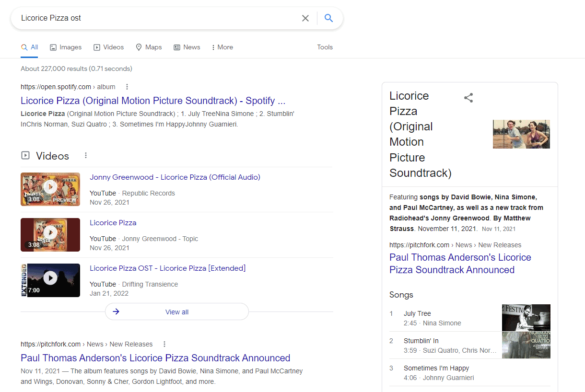Click the knowledge panel soundtrack title text
Screen dimensions: 585x392
point(421,134)
